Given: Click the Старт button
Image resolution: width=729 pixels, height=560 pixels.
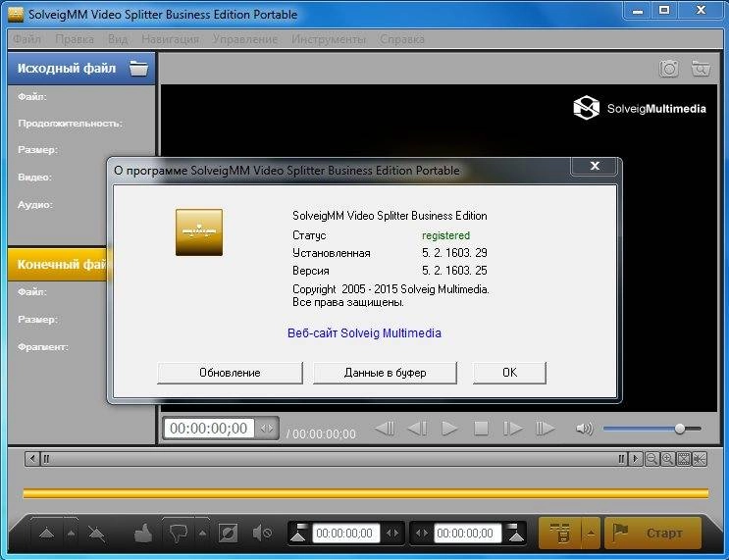Looking at the screenshot, I should coord(652,533).
